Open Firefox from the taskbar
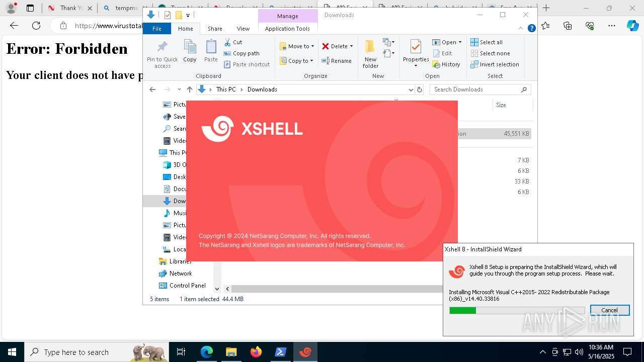644x362 pixels. coord(256,352)
